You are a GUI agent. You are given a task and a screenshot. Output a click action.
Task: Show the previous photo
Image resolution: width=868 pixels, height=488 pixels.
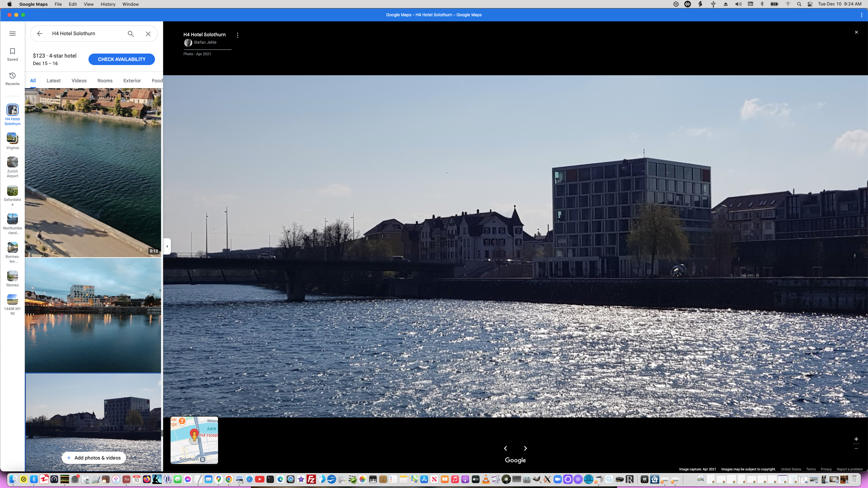tap(506, 448)
